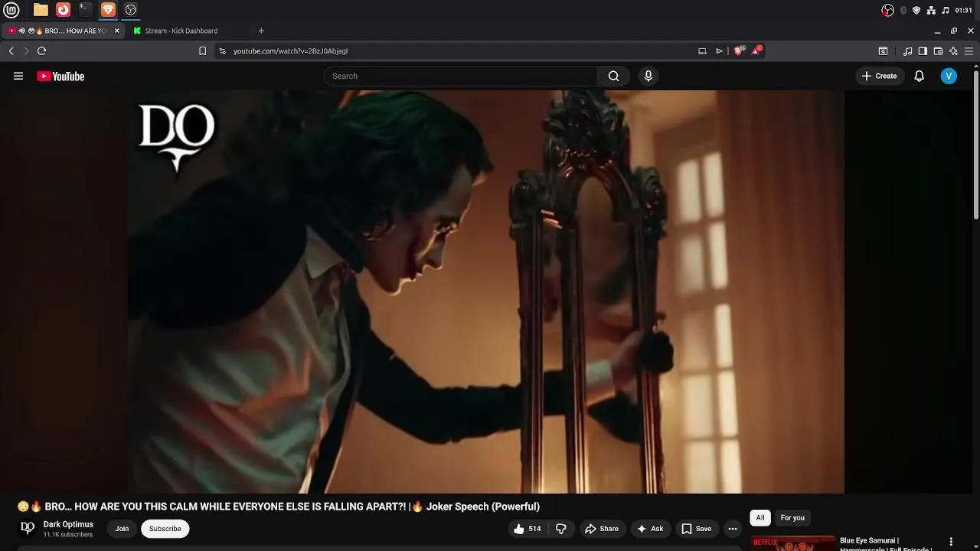View site information icon in address bar
The height and width of the screenshot is (551, 980).
click(x=222, y=51)
